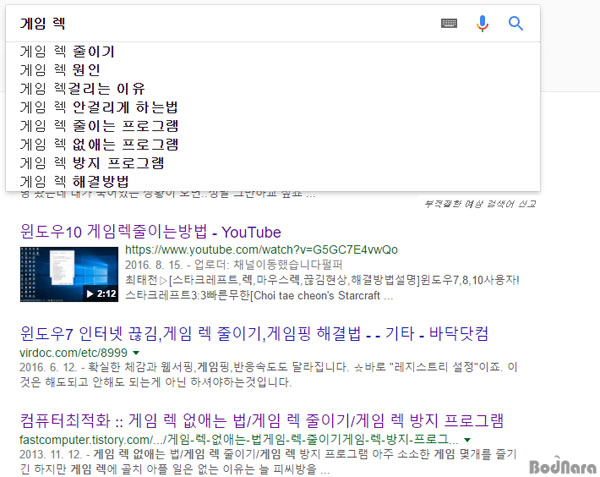Report inappropriate predictions link
The height and width of the screenshot is (477, 600).
point(481,204)
